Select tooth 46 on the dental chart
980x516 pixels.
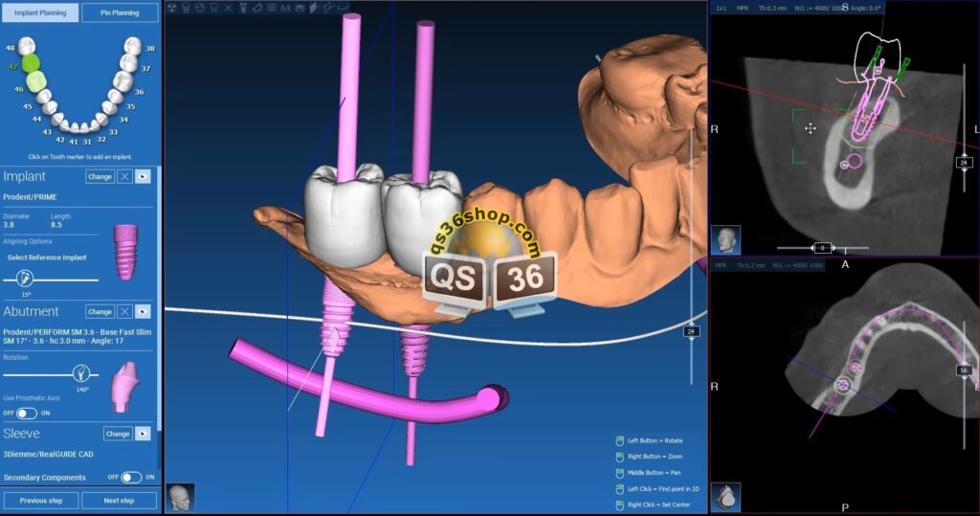click(36, 82)
